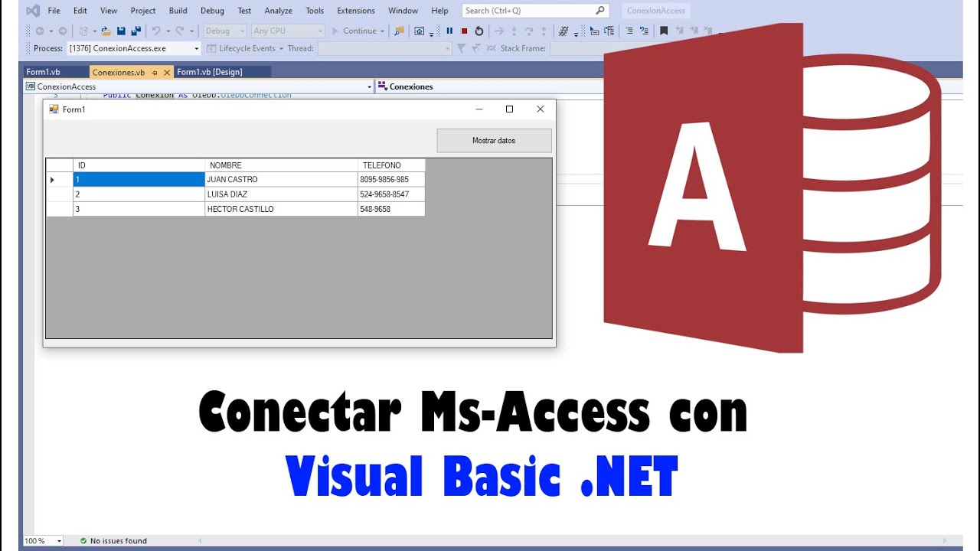The width and height of the screenshot is (980, 551).
Task: Click the NOMBRE column header
Action: (x=281, y=165)
